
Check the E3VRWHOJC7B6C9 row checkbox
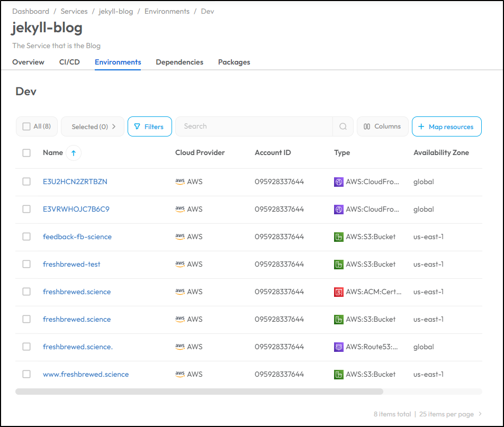26,209
